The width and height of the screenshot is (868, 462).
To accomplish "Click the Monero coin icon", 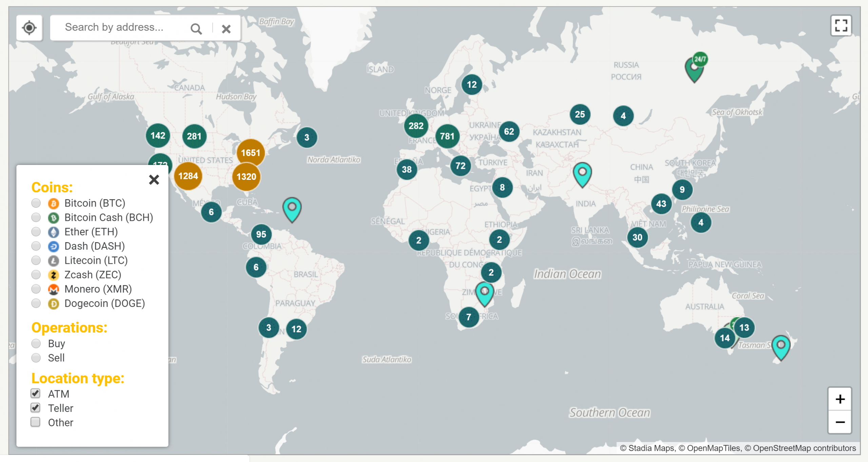I will [54, 290].
